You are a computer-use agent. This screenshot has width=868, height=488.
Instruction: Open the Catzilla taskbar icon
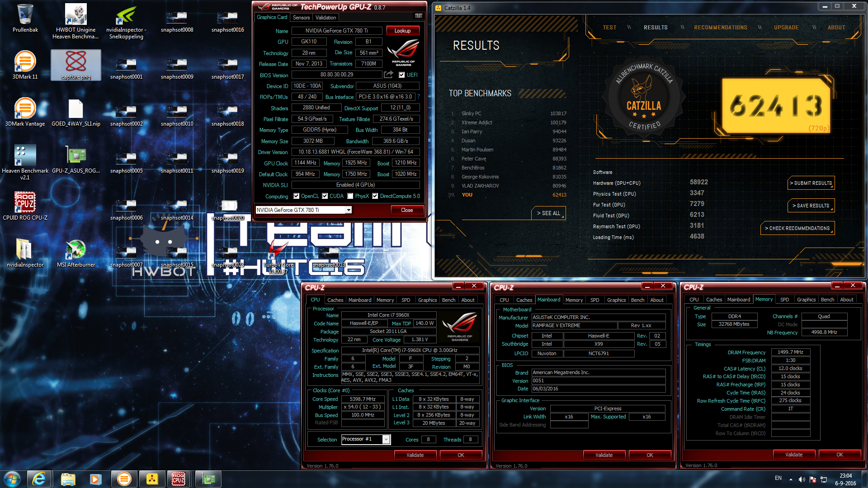click(152, 479)
